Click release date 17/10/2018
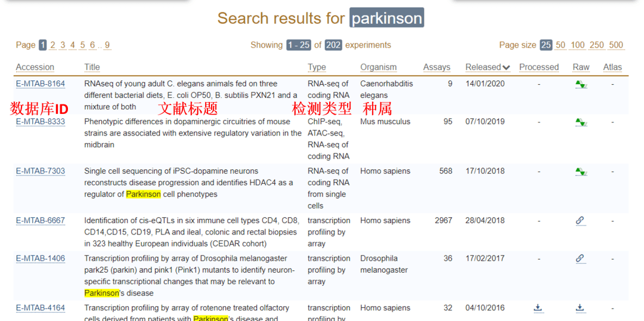Viewport: 644px width, 321px height. point(485,171)
